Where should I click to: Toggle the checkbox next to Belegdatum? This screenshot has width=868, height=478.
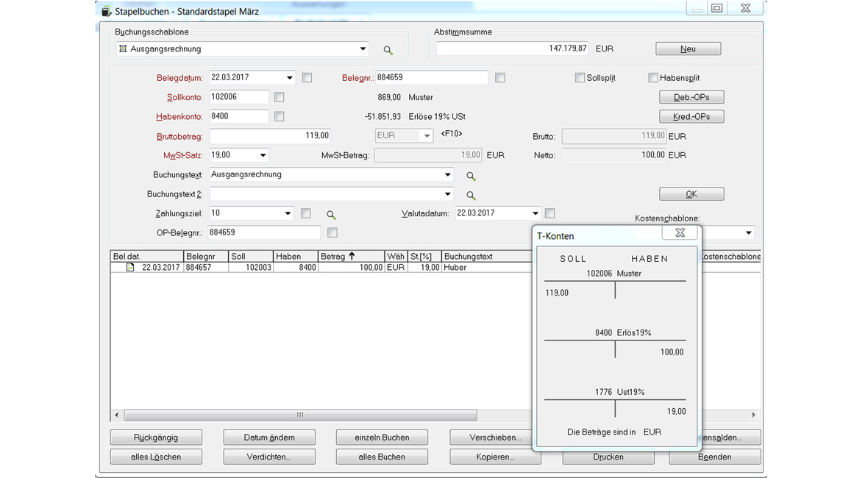tap(307, 78)
